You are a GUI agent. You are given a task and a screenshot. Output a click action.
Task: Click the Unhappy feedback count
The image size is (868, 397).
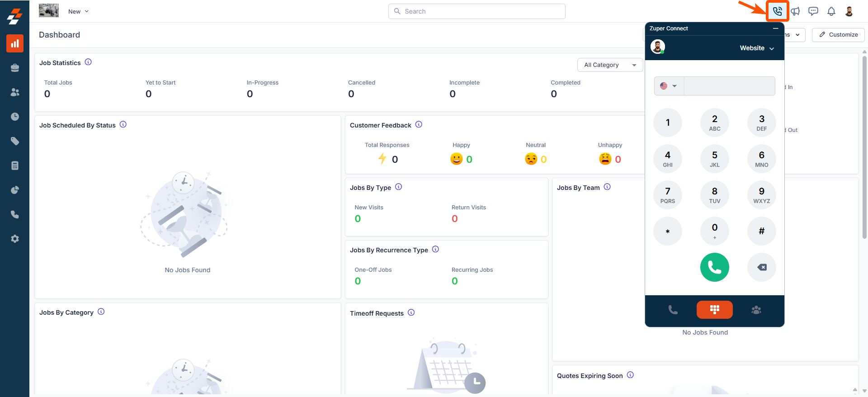pyautogui.click(x=618, y=159)
